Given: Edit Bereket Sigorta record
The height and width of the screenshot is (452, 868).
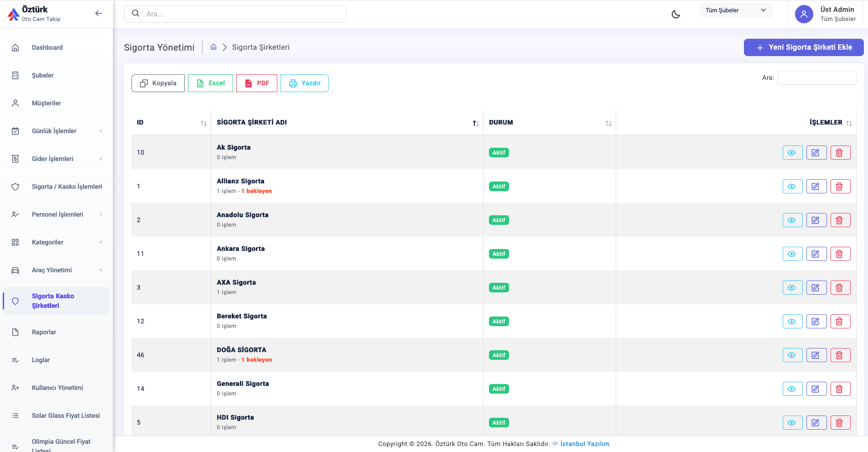Looking at the screenshot, I should 816,322.
